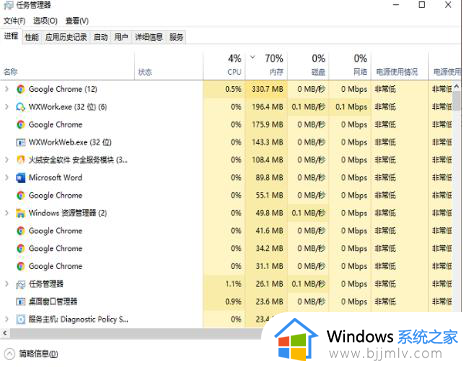Viewport: 463px width, 367px height.
Task: Sort by the 名称 column header
Action: [68, 66]
